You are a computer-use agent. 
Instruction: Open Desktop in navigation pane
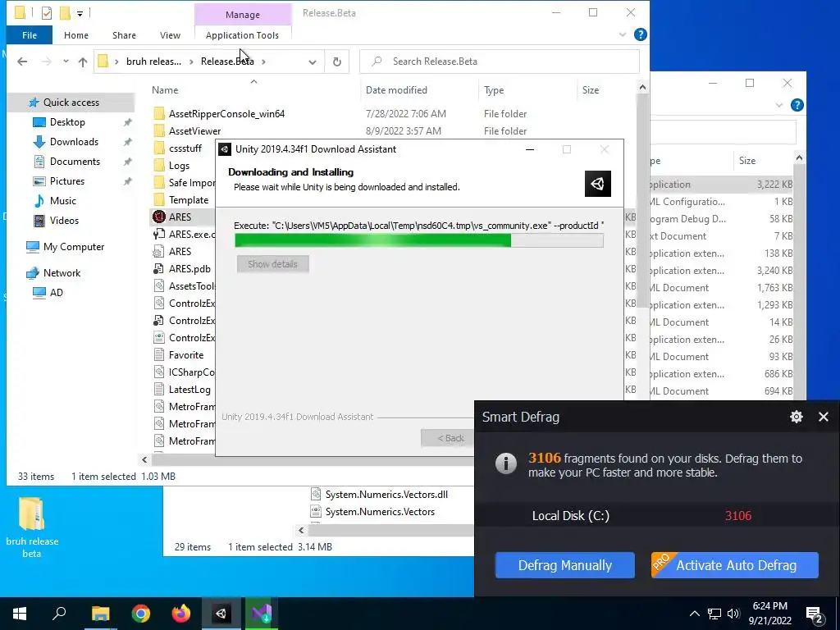click(x=67, y=122)
